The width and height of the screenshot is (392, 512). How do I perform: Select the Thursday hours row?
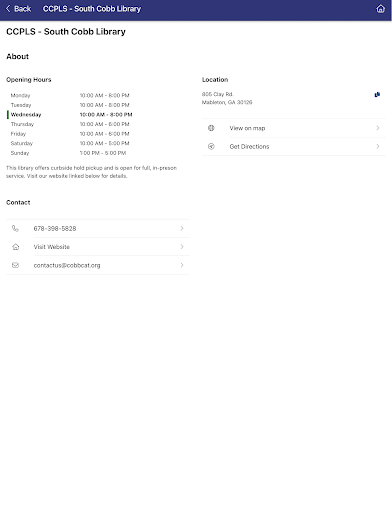point(70,124)
